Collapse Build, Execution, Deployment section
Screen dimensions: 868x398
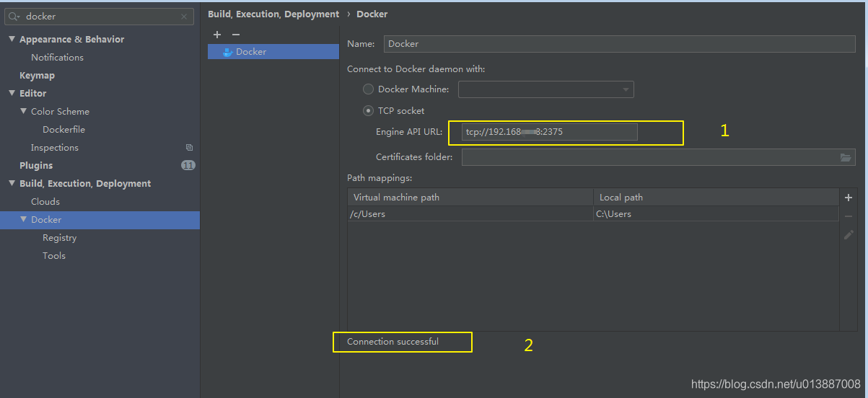tap(12, 183)
